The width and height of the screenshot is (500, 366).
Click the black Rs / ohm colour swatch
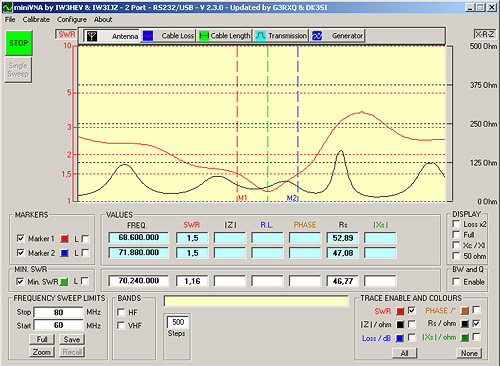click(465, 324)
